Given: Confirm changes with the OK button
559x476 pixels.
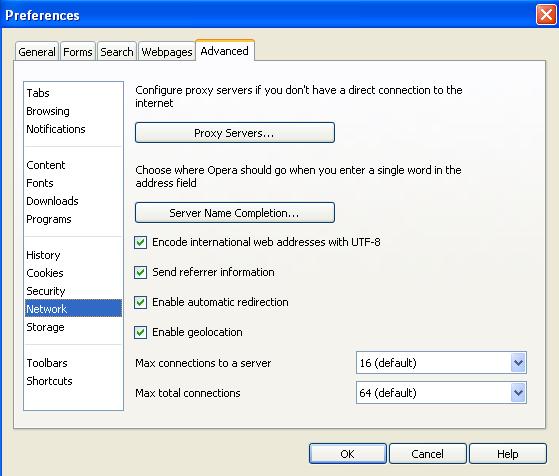Looking at the screenshot, I should 348,454.
